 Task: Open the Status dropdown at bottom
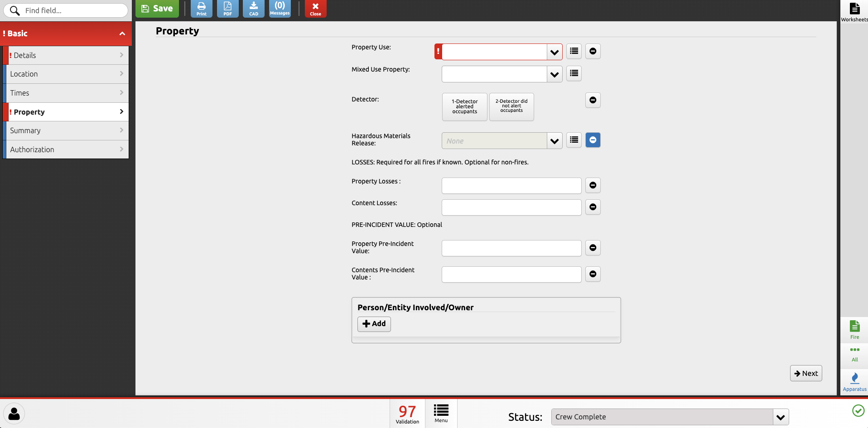click(x=780, y=417)
